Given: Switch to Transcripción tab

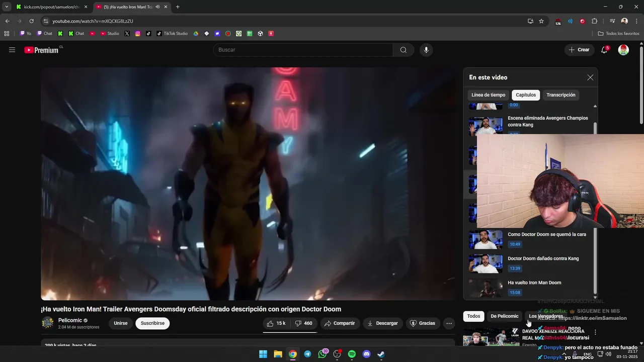Looking at the screenshot, I should 561,95.
